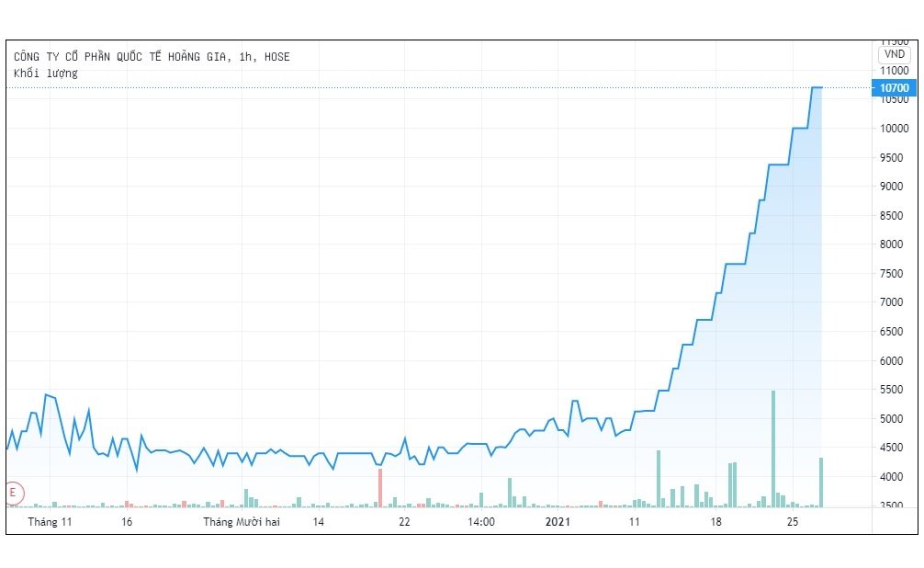This screenshot has width=924, height=568.
Task: Click the earnings 'E' marker icon
Action: [x=14, y=493]
